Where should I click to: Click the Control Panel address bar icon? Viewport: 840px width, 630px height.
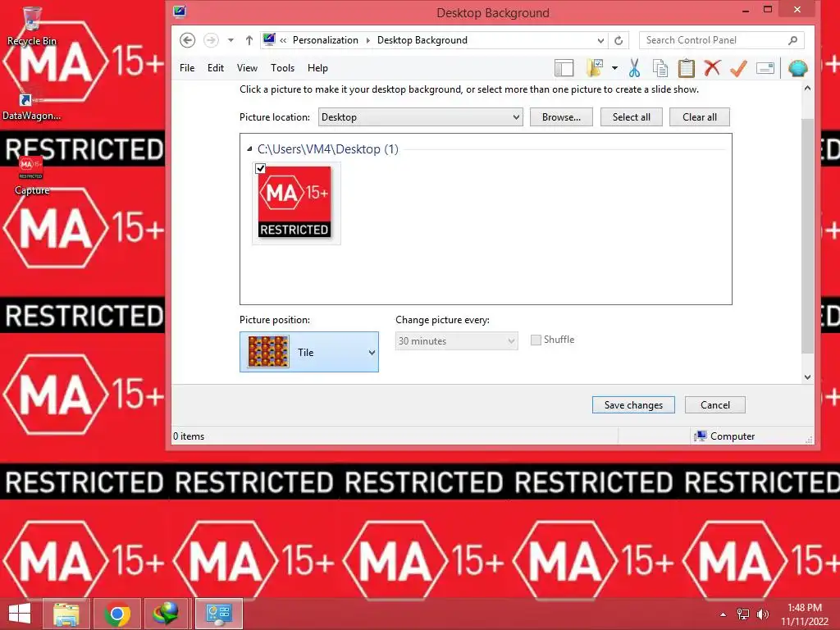[269, 39]
